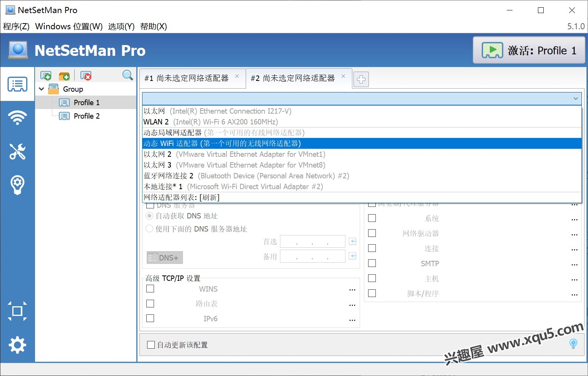Open the lightbulb tips sidebar icon
The height and width of the screenshot is (376, 588).
click(x=17, y=185)
